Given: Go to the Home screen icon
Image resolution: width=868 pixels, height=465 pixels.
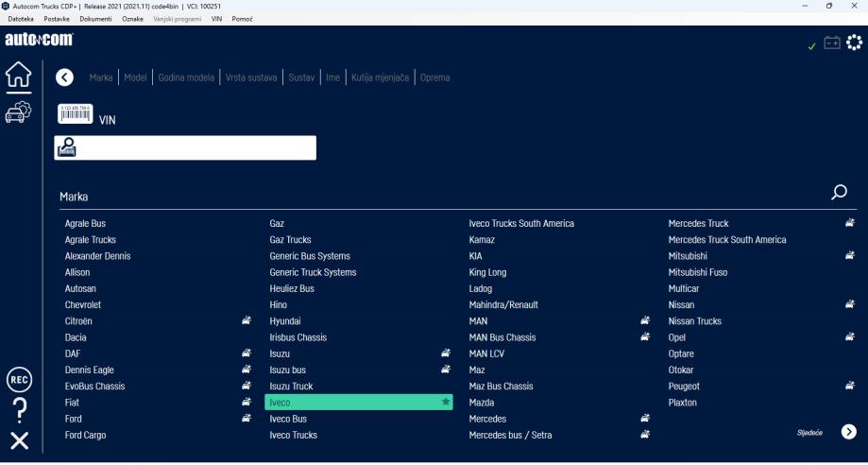Looking at the screenshot, I should 19,75.
